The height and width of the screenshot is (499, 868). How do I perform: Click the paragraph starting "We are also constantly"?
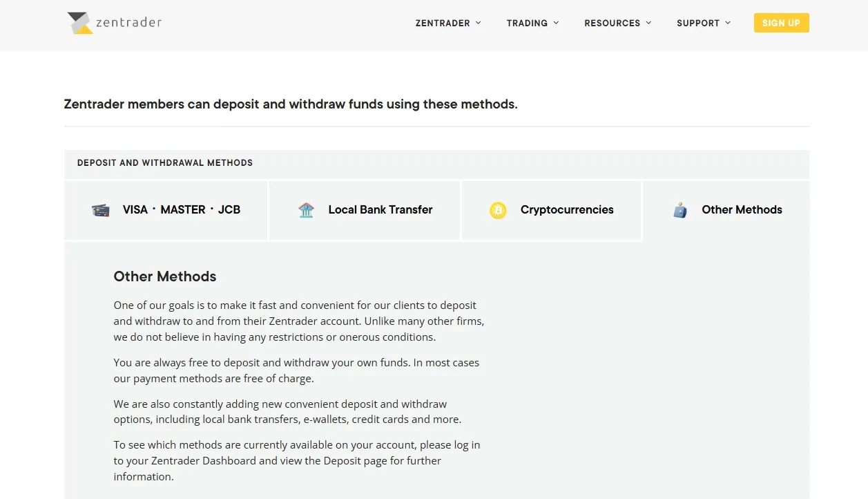pyautogui.click(x=287, y=412)
